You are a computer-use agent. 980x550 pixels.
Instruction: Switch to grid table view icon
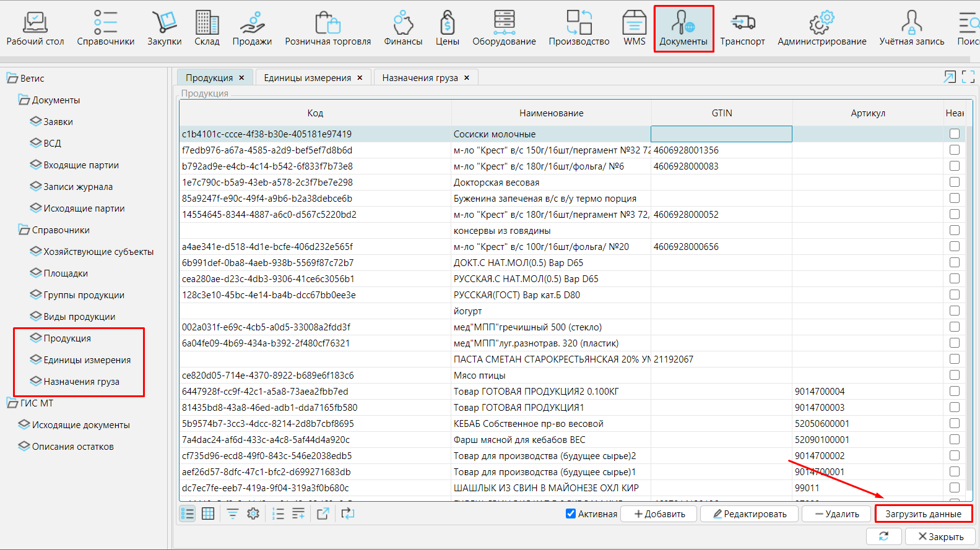[x=208, y=513]
